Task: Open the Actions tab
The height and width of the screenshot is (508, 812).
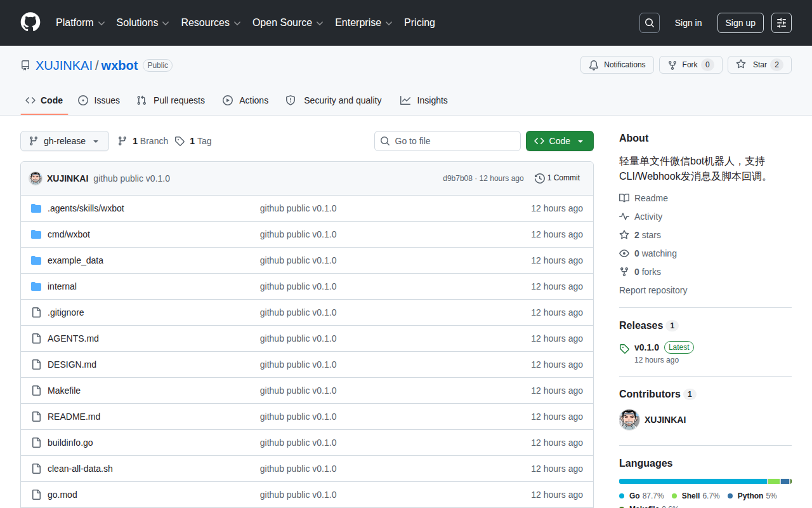Action: tap(246, 100)
